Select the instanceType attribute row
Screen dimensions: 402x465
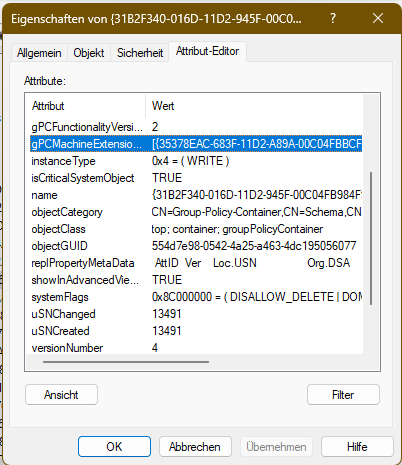pyautogui.click(x=196, y=161)
